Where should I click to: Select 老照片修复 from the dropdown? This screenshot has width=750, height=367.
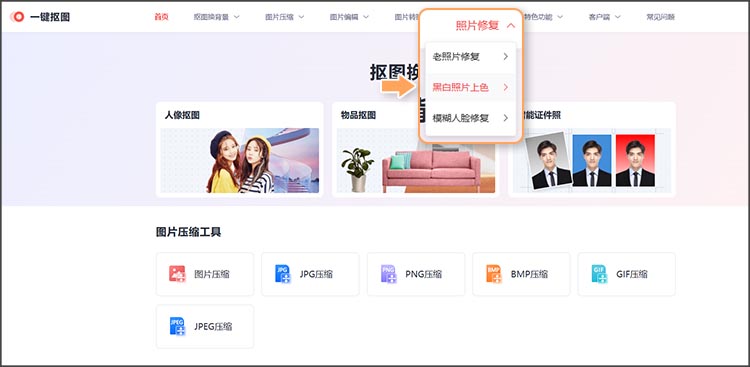[x=471, y=57]
